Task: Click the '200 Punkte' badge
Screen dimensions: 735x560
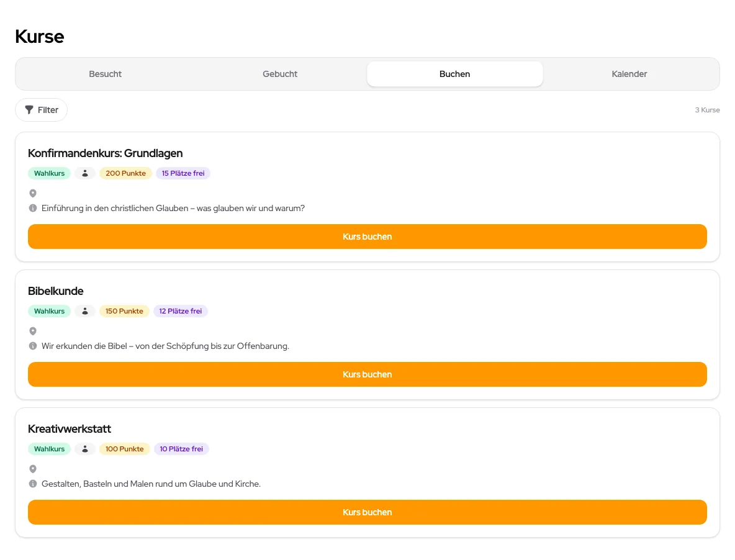Action: pos(125,173)
